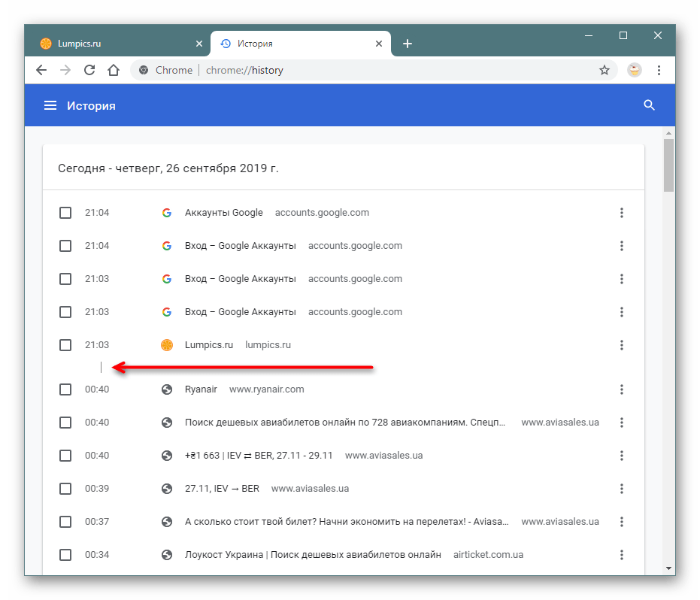Open the History hamburger menu

pos(50,106)
